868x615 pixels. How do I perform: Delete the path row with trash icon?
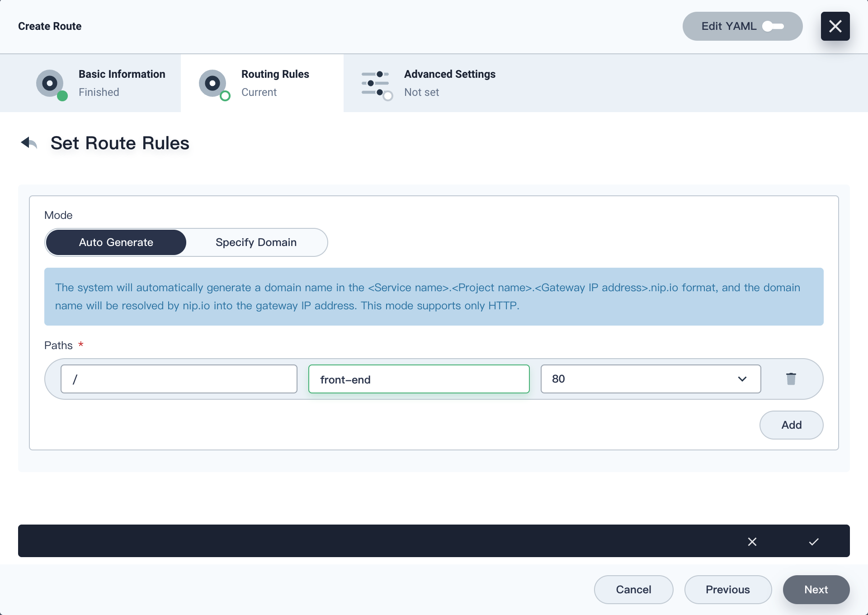coord(791,379)
